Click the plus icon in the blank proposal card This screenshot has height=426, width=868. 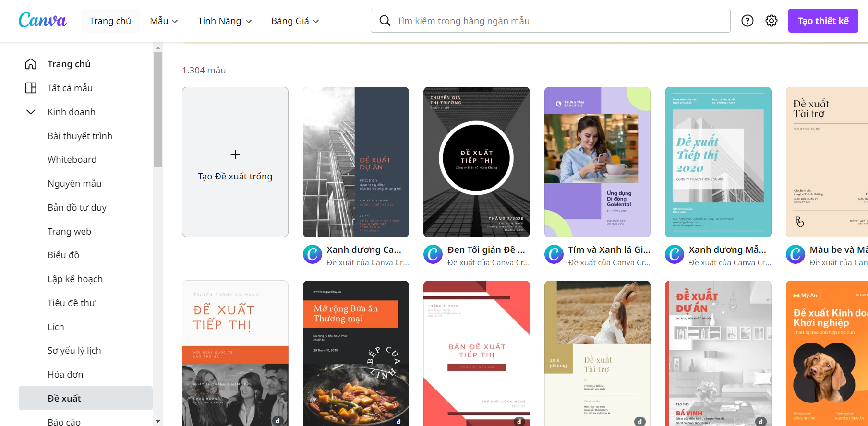pyautogui.click(x=235, y=154)
